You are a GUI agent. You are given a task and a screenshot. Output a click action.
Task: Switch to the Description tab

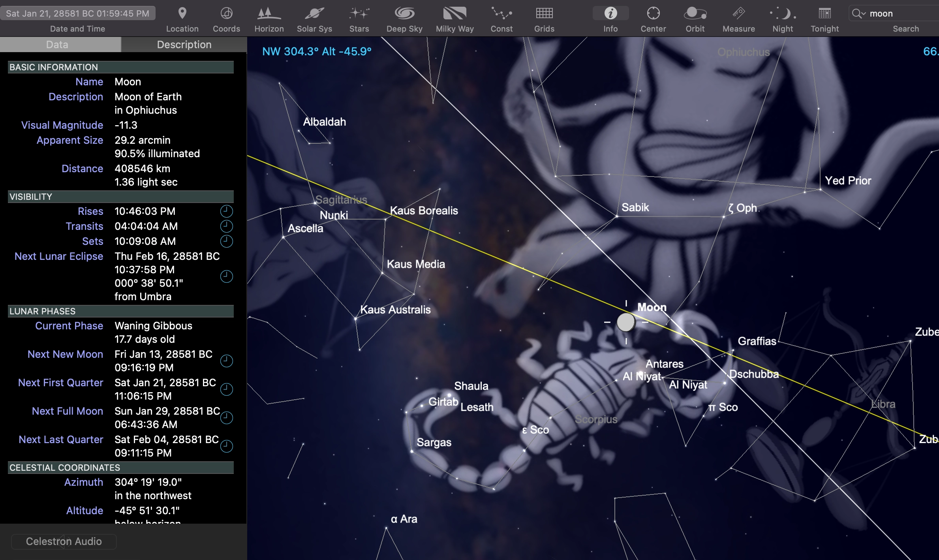(x=184, y=45)
